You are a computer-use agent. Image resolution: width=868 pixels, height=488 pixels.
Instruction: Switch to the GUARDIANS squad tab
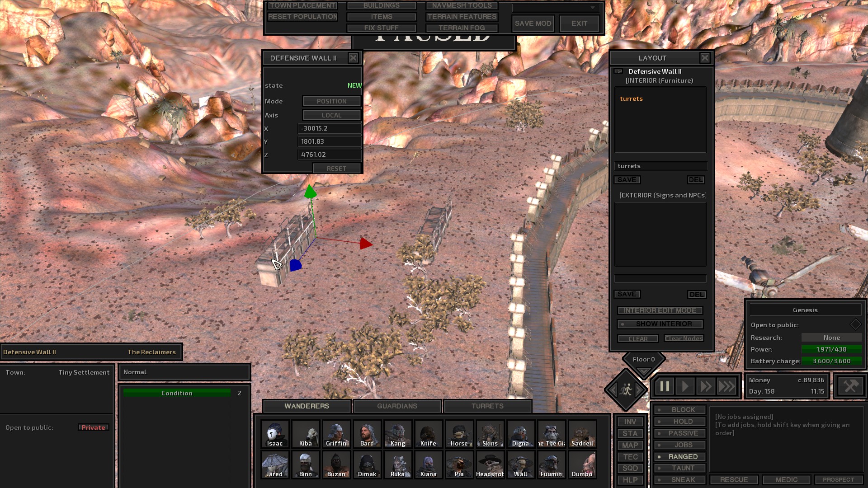point(397,406)
